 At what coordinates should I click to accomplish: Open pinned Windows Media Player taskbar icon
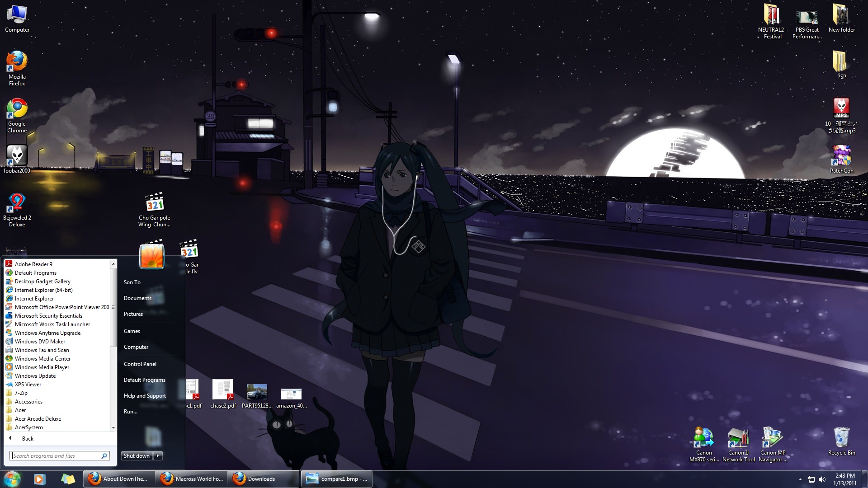(x=40, y=479)
